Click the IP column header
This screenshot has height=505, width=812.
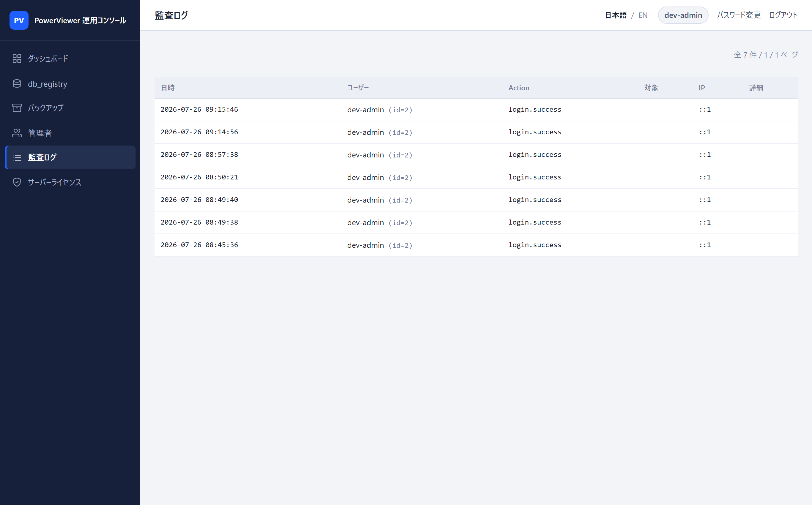(702, 88)
